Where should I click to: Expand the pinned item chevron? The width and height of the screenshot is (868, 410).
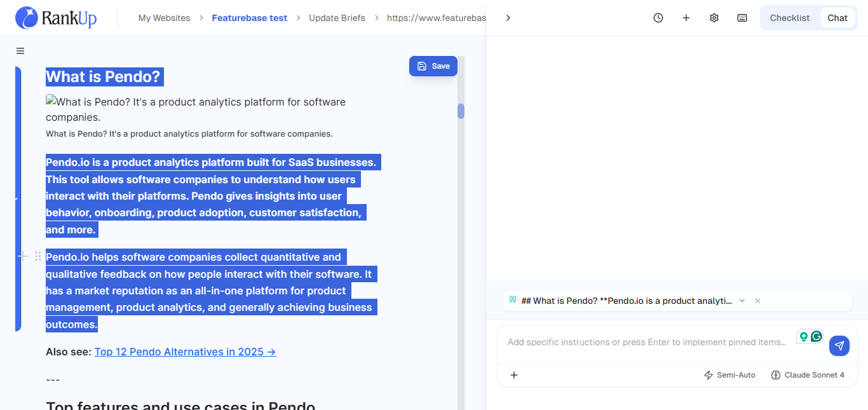coord(742,301)
